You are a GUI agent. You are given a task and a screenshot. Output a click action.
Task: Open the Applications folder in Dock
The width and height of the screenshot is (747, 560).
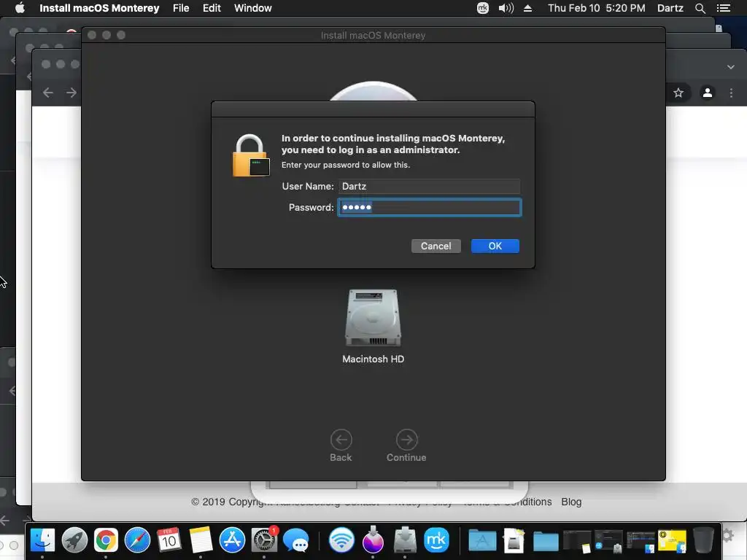click(482, 540)
